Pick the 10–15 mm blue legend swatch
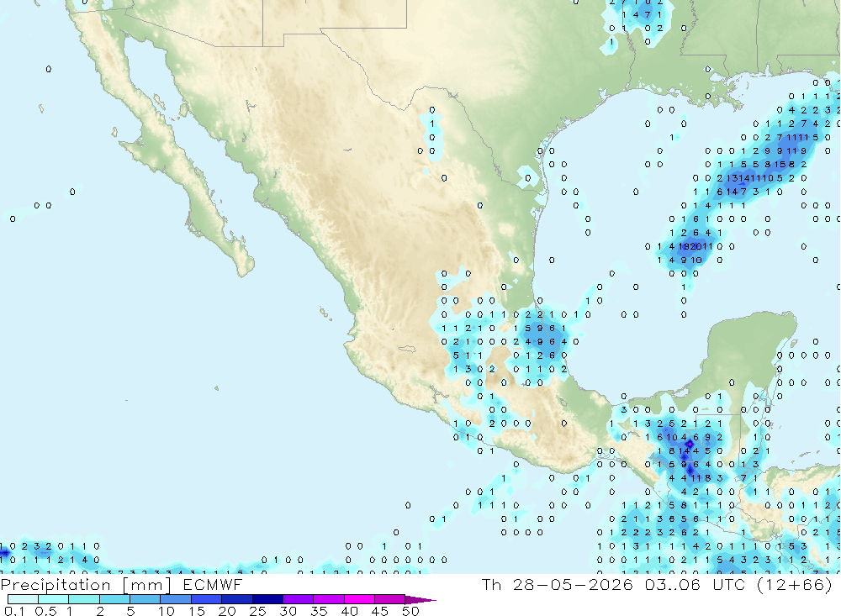841x616 pixels. pyautogui.click(x=176, y=599)
